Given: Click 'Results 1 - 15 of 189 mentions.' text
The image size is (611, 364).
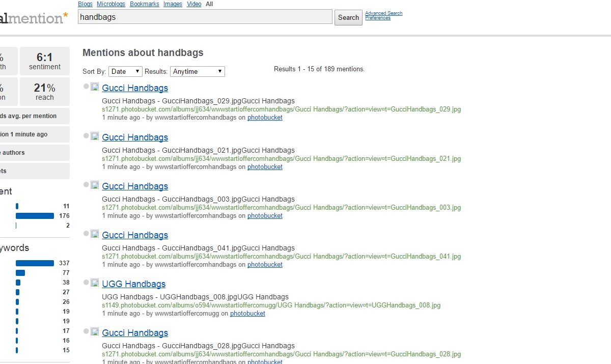Looking at the screenshot, I should [319, 69].
